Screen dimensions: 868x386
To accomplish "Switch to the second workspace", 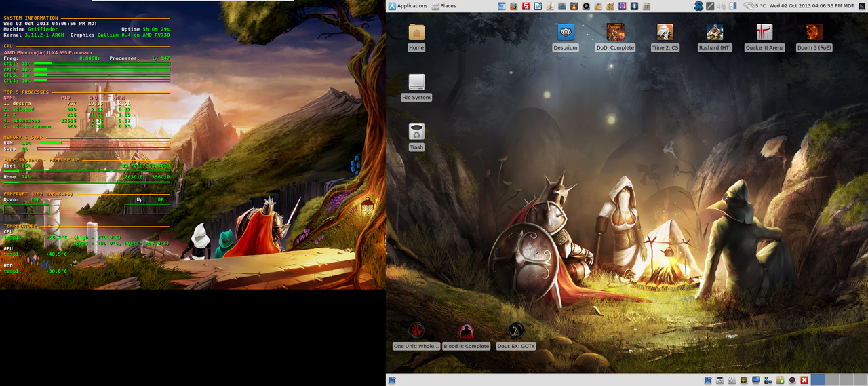I will coord(832,380).
